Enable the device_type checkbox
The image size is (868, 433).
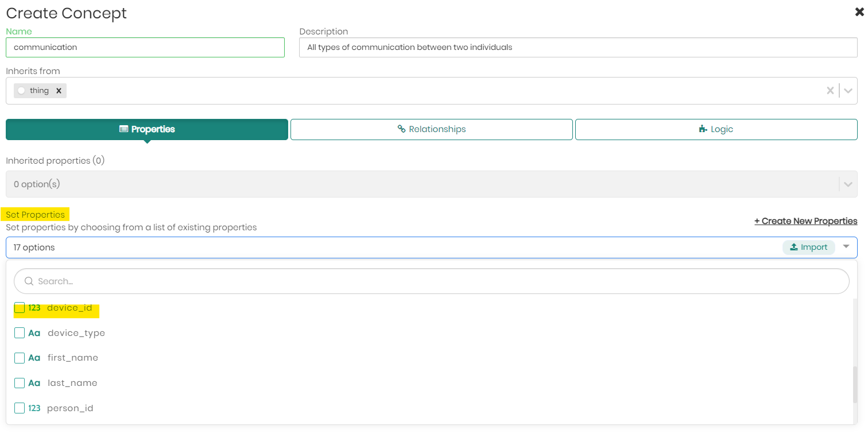(x=20, y=333)
